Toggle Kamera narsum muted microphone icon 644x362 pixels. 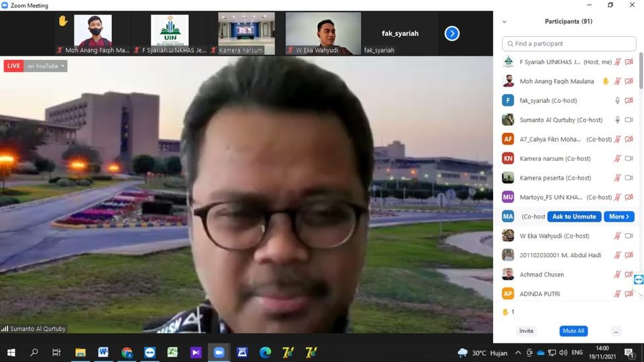point(618,159)
